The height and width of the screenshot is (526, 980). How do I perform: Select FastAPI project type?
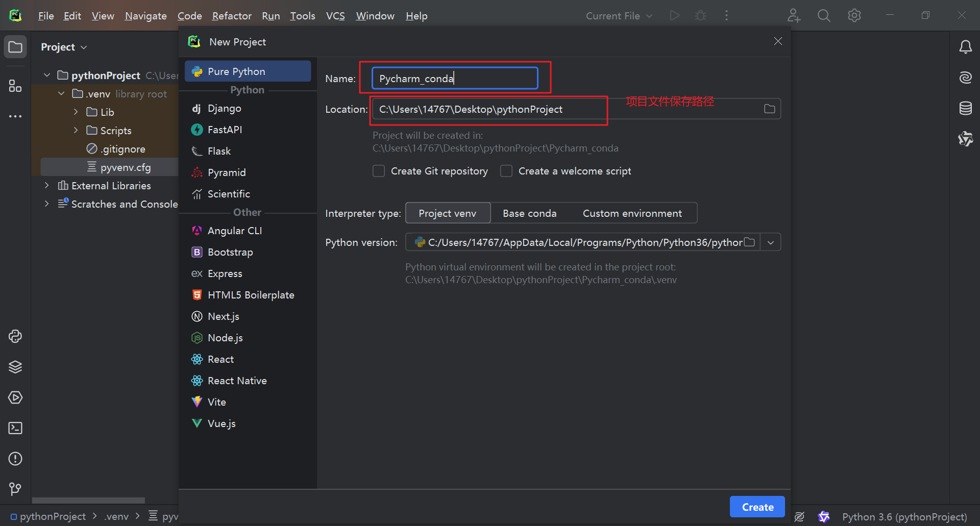(x=248, y=130)
